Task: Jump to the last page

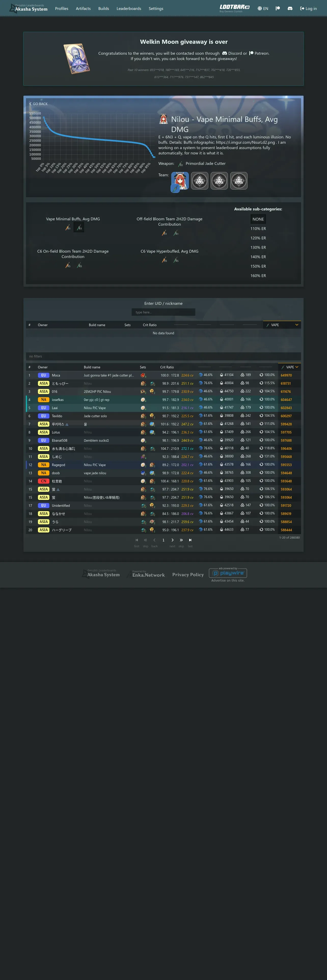Action: click(x=190, y=540)
